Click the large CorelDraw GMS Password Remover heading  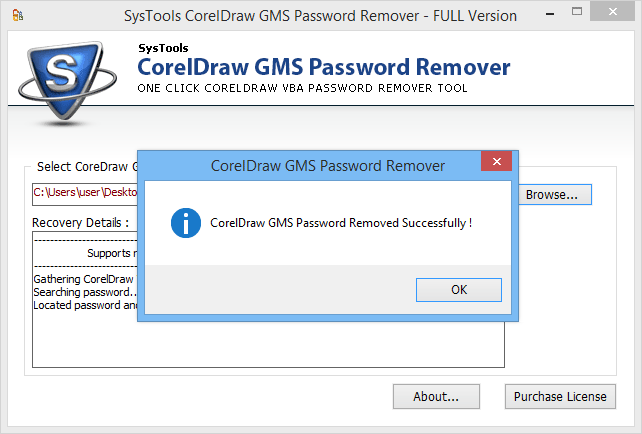[323, 68]
